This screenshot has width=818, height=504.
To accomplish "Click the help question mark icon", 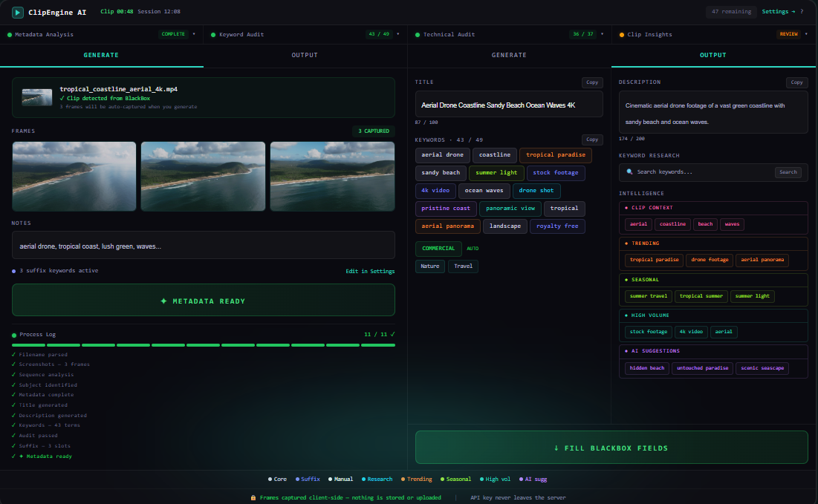I will point(802,11).
